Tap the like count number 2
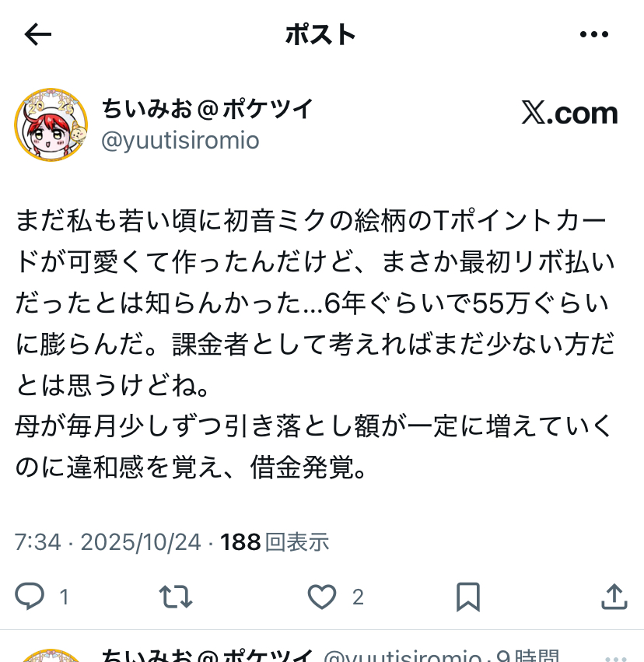This screenshot has width=644, height=662. (x=358, y=597)
